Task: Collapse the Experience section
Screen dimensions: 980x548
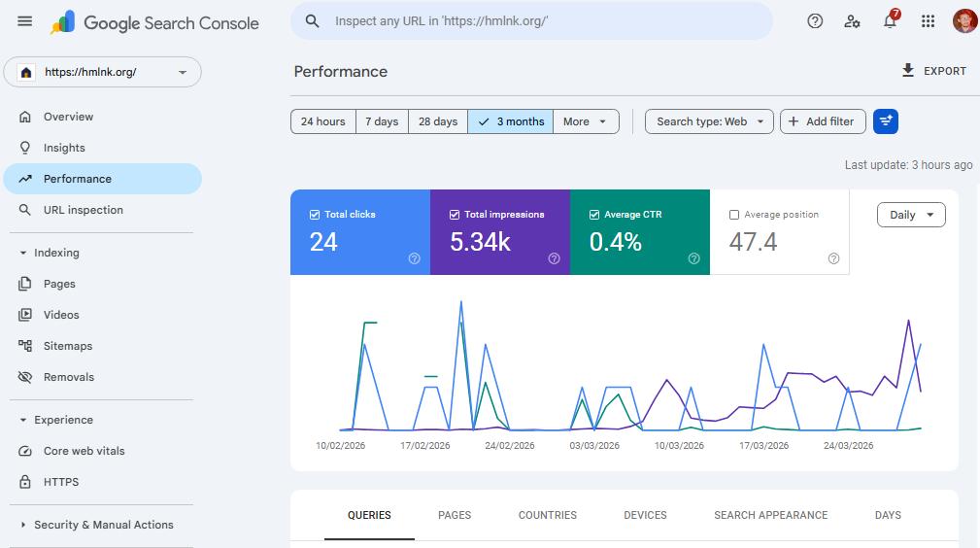Action: (x=23, y=420)
